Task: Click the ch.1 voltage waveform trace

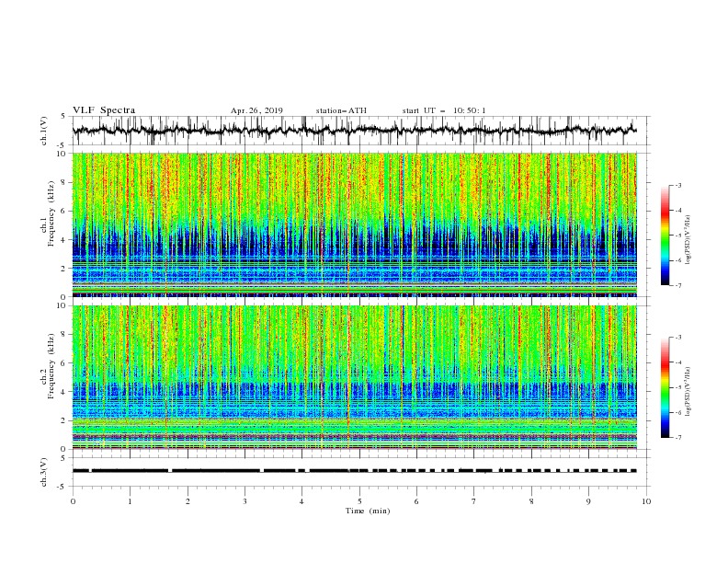Action: (x=355, y=130)
